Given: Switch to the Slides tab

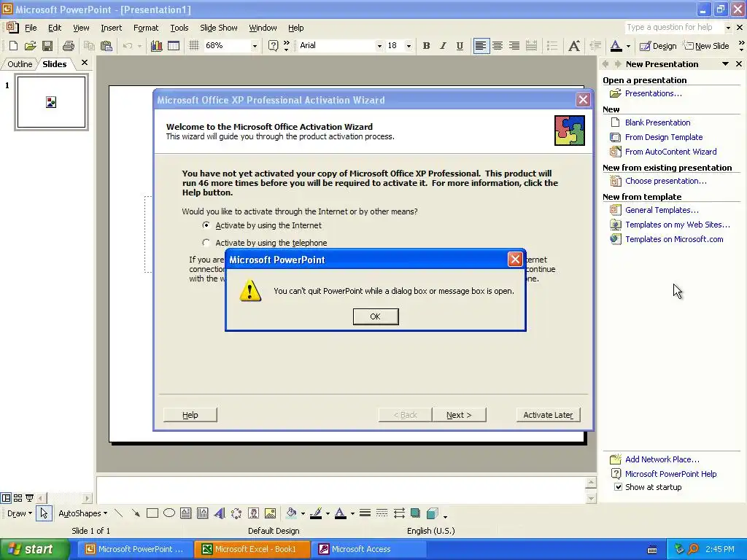Looking at the screenshot, I should coord(54,64).
